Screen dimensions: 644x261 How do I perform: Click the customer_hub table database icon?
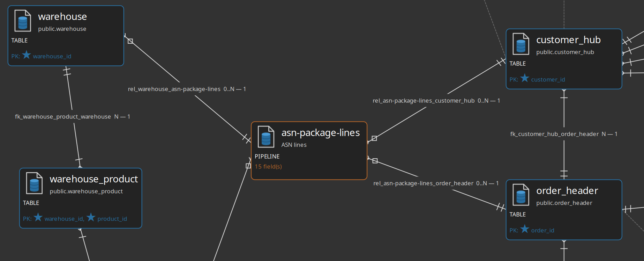[521, 44]
